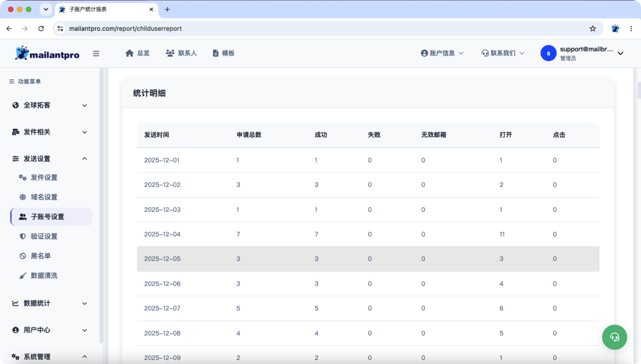The width and height of the screenshot is (641, 364).
Task: Click the gears icon beside 发件设置
Action: (23, 177)
